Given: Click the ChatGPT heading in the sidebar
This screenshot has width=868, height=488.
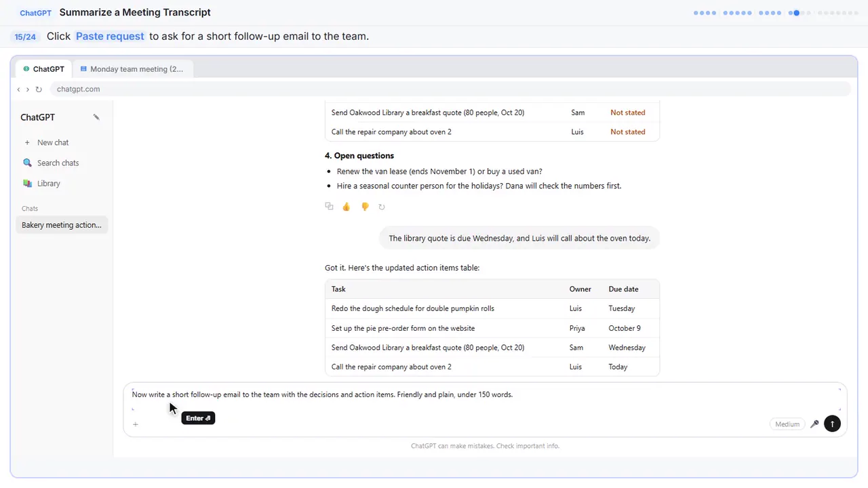Looking at the screenshot, I should point(37,117).
